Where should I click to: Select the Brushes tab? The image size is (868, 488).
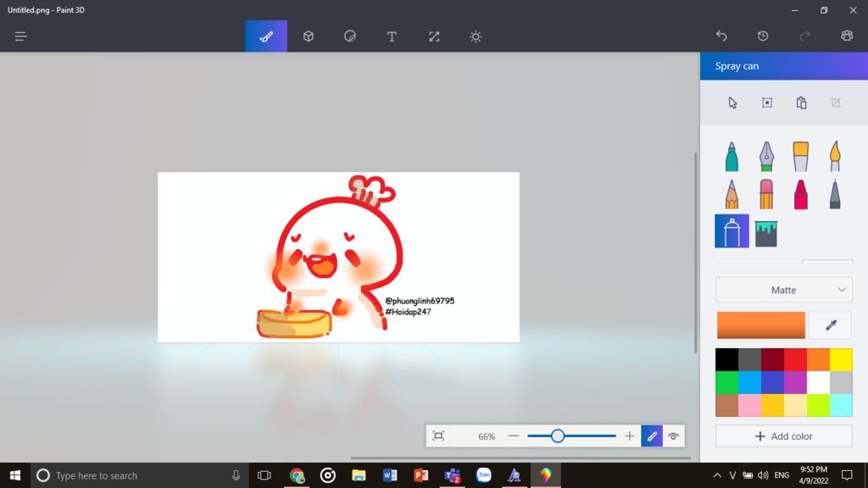pos(266,36)
